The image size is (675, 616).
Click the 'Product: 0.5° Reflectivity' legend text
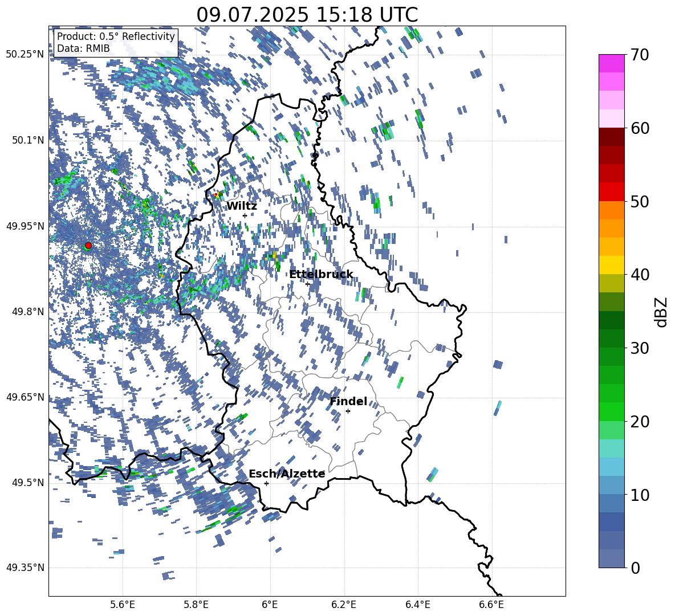click(x=116, y=36)
